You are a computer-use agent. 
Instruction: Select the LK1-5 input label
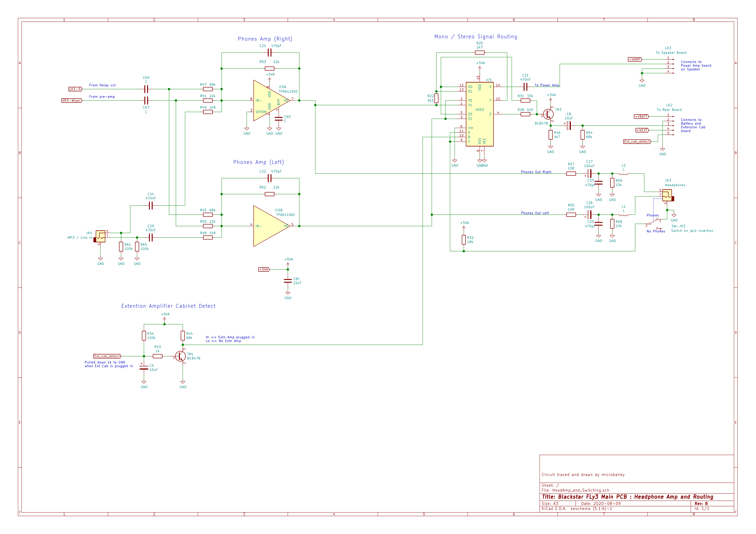[75, 89]
